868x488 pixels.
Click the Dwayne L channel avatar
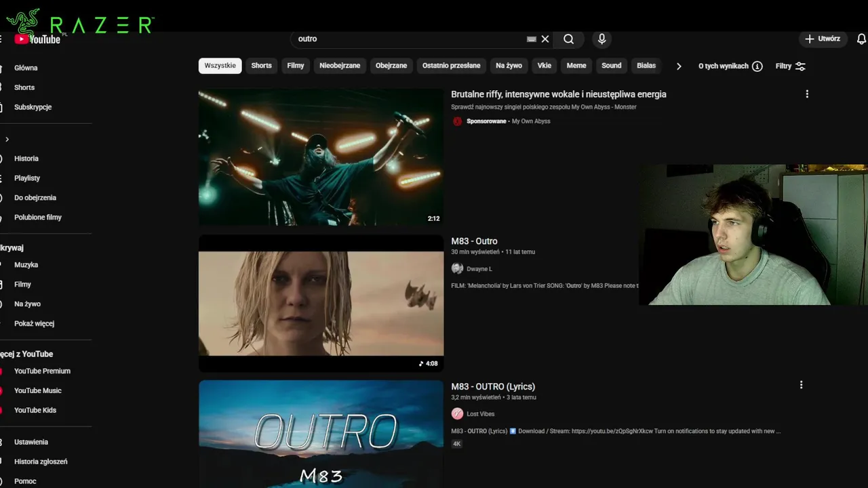(457, 268)
